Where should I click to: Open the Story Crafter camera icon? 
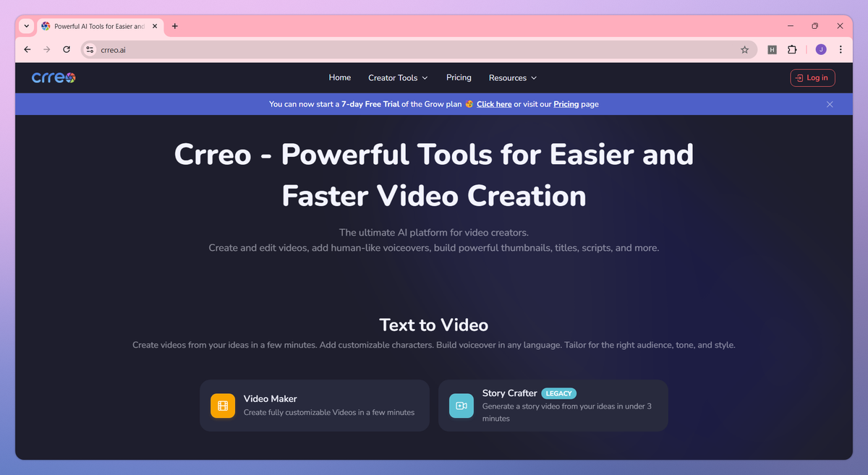tap(461, 406)
